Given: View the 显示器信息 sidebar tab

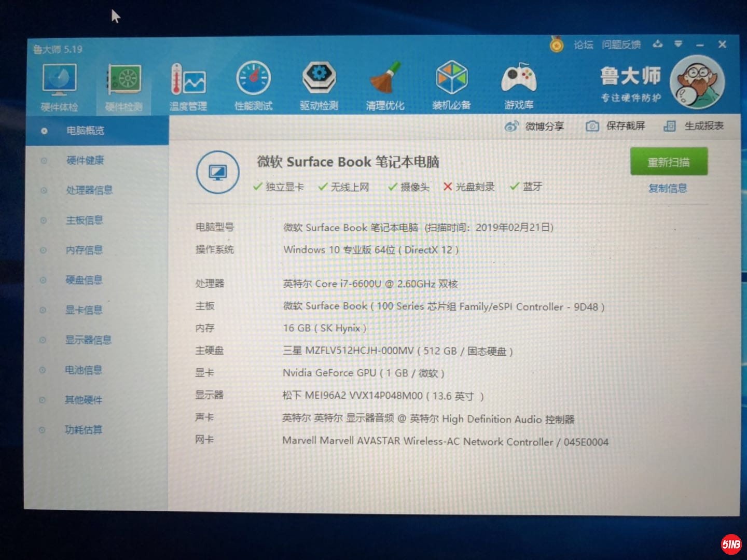Looking at the screenshot, I should pos(97,340).
